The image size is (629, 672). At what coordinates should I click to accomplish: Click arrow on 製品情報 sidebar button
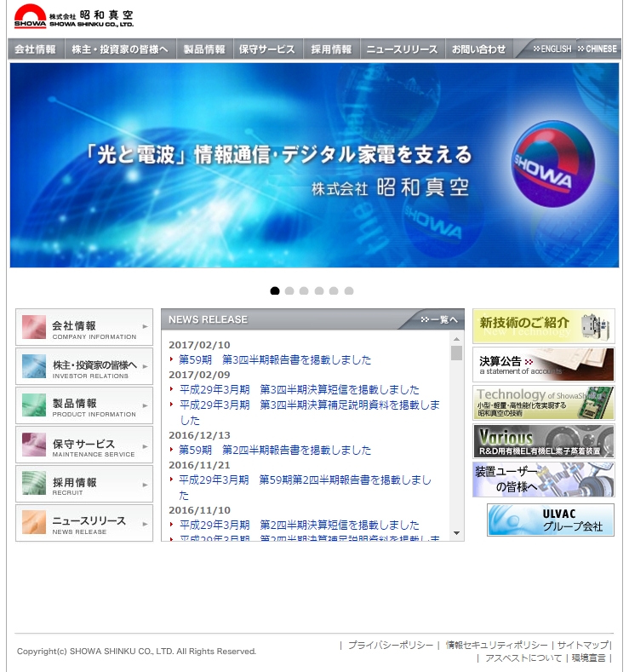coord(146,405)
